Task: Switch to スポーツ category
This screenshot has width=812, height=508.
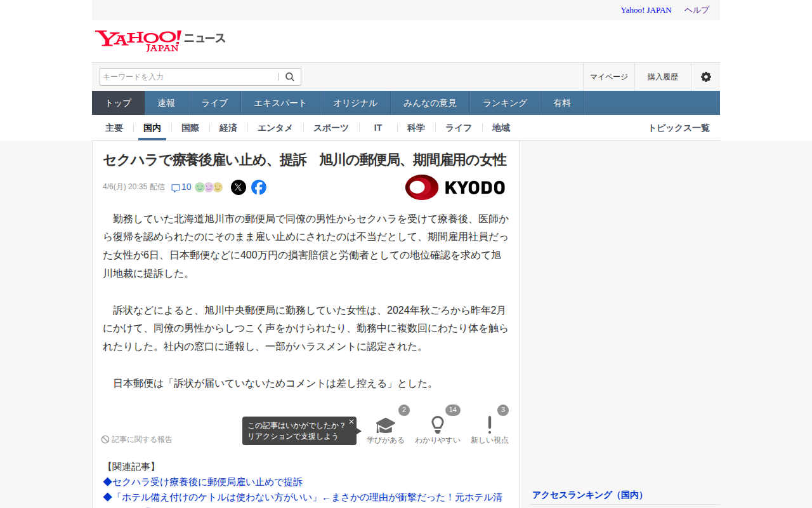Action: coord(331,128)
